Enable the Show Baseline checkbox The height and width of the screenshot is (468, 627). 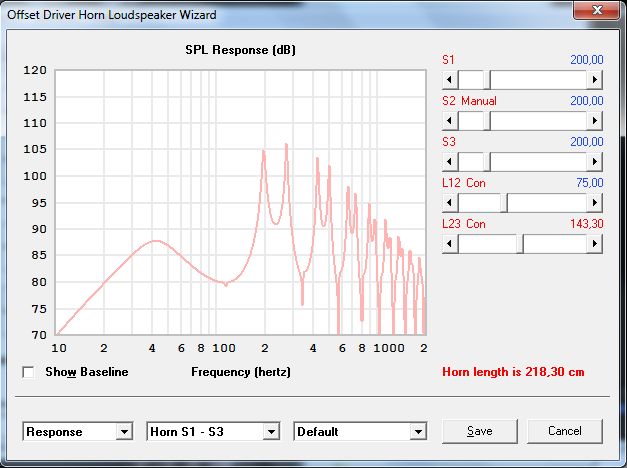(28, 372)
